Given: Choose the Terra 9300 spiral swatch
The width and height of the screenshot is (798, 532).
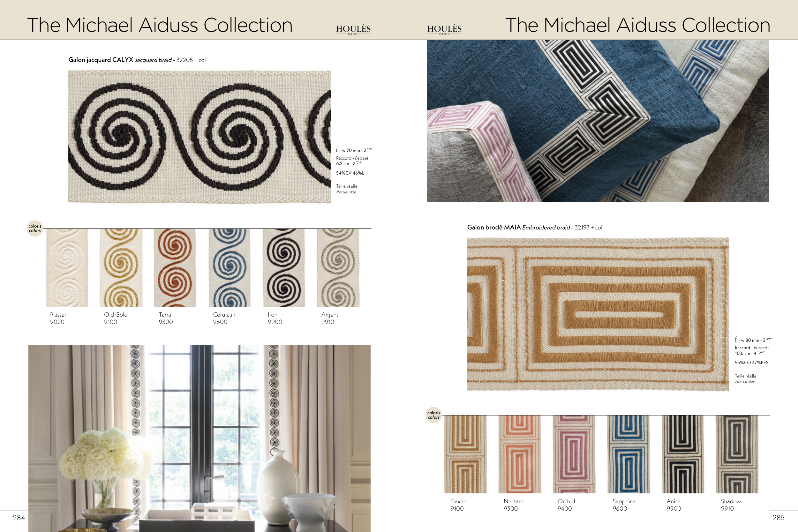Looking at the screenshot, I should 175,268.
